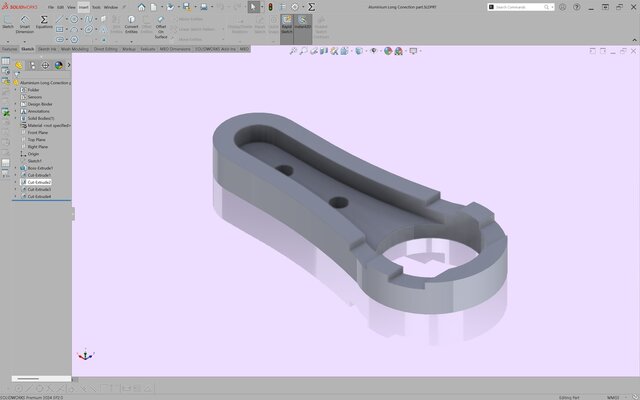The height and width of the screenshot is (400, 640).
Task: Open the Insert menu
Action: tap(83, 7)
